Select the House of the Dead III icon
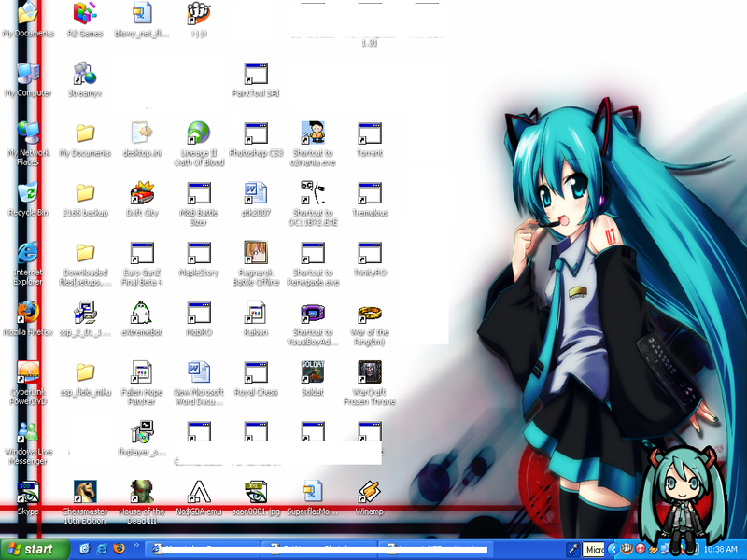 click(x=142, y=492)
